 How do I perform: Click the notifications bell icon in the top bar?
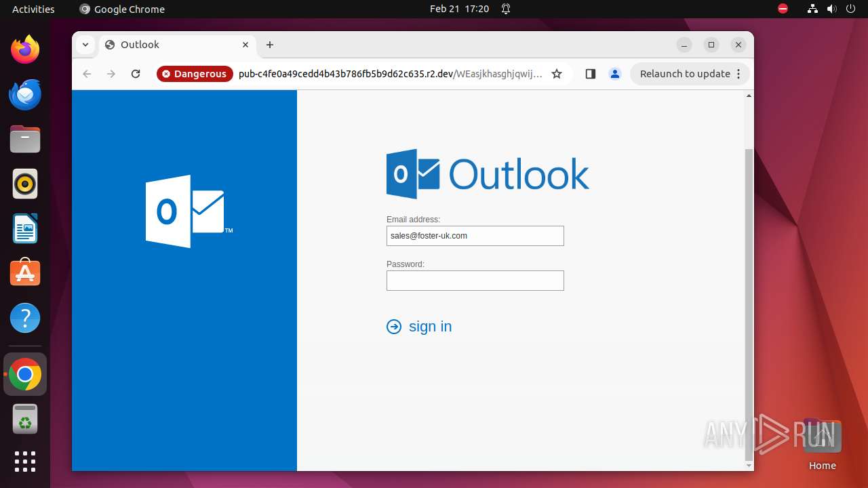(x=506, y=9)
